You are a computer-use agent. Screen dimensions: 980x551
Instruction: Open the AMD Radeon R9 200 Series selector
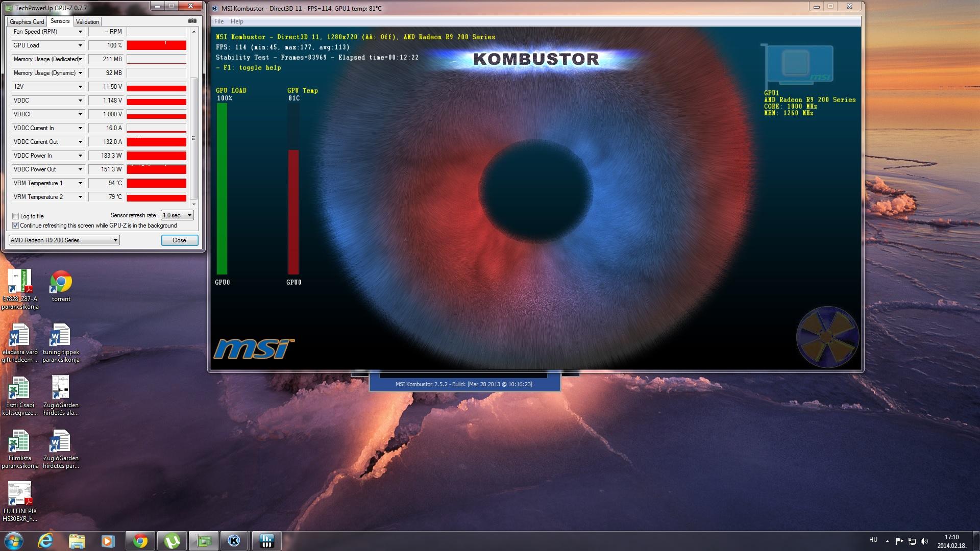[64, 240]
